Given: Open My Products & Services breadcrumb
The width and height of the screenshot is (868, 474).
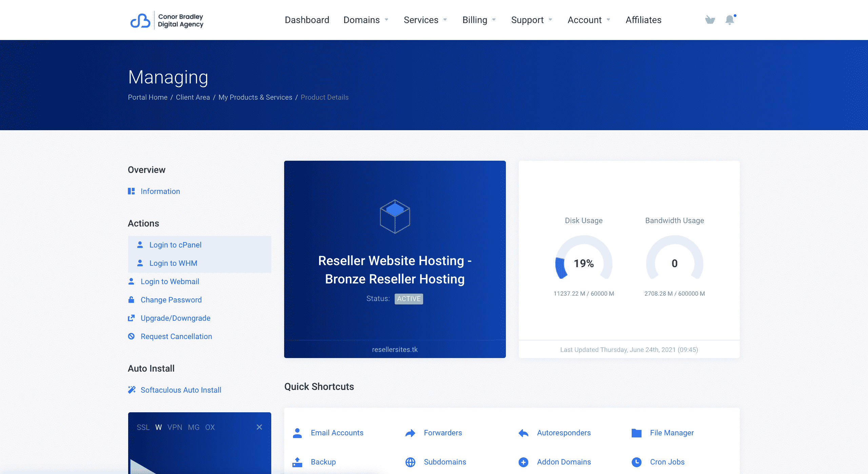Looking at the screenshot, I should click(x=255, y=97).
